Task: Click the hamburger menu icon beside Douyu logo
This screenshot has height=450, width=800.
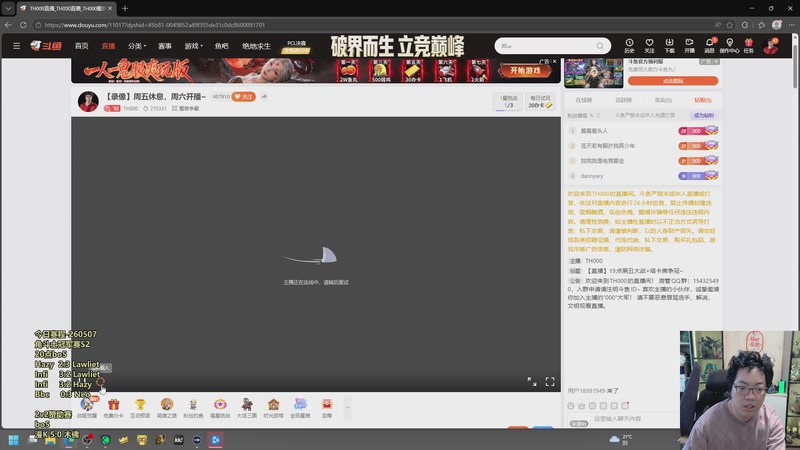Action: tap(16, 46)
